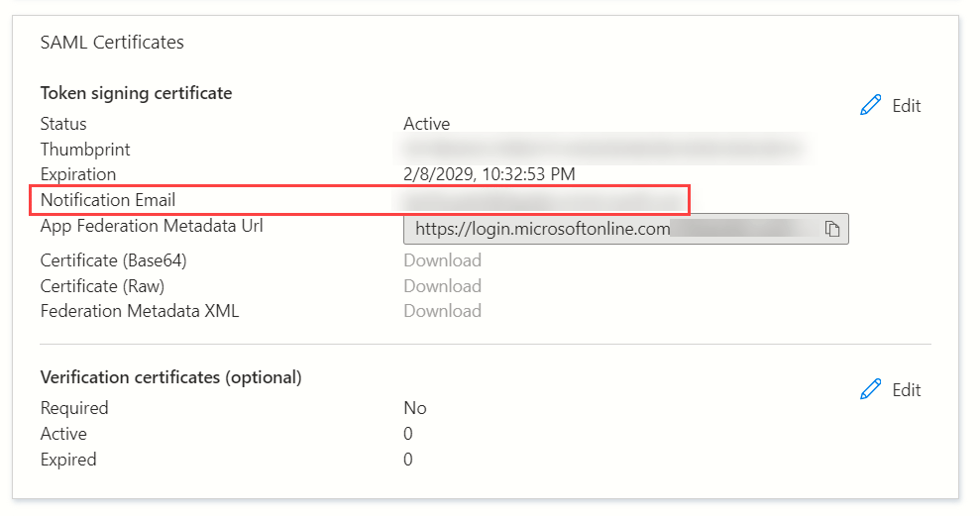This screenshot has height=516, width=980.
Task: Click the Verification certificates (optional) heading
Action: pos(171,378)
